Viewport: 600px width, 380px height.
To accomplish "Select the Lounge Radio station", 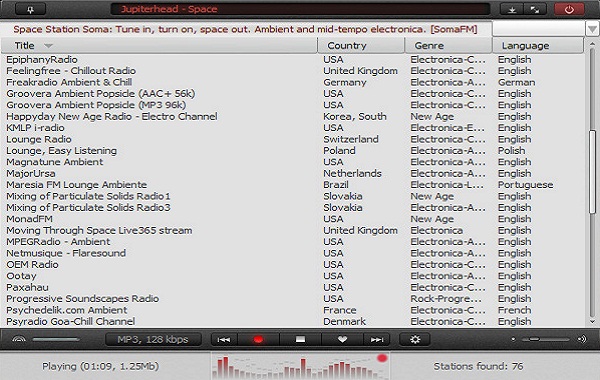I will tap(39, 139).
